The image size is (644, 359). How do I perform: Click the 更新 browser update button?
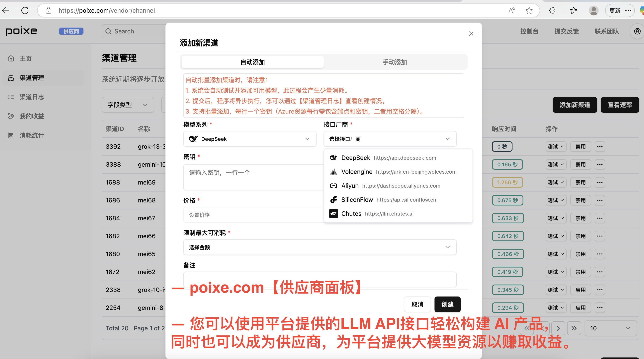(620, 10)
